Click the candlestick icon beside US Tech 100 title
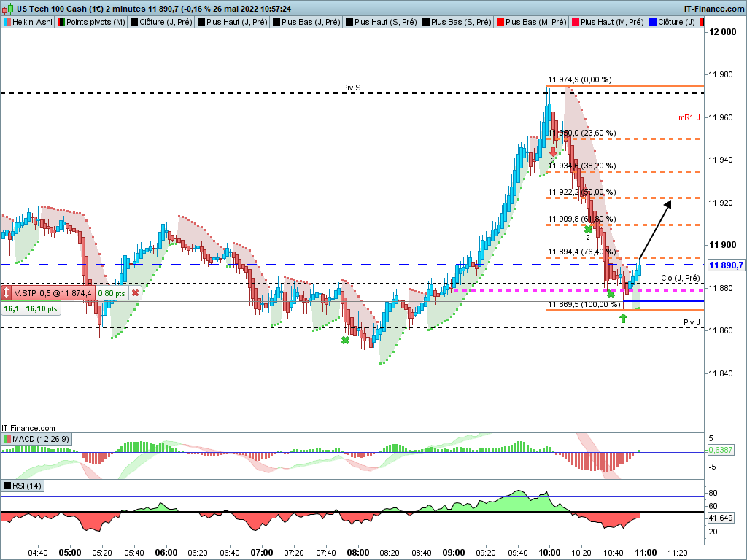 pos(8,9)
